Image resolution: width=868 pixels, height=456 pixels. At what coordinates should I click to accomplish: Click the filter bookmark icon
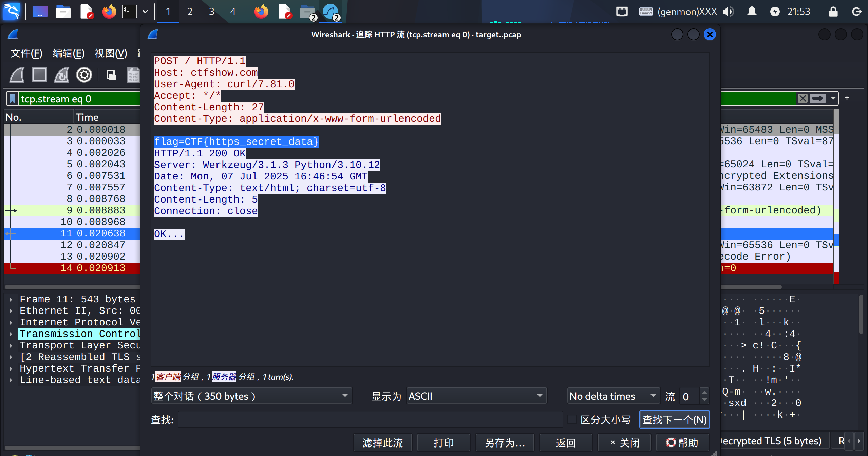click(12, 99)
